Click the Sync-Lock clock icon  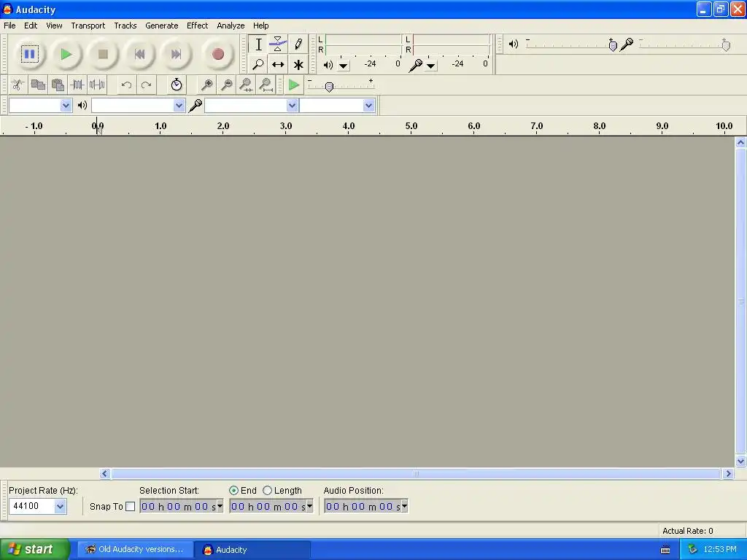click(x=177, y=85)
